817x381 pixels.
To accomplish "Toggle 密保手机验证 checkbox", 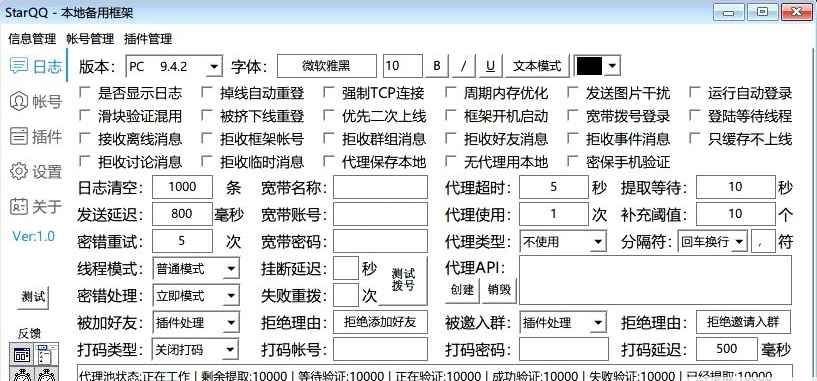I will pyautogui.click(x=572, y=162).
